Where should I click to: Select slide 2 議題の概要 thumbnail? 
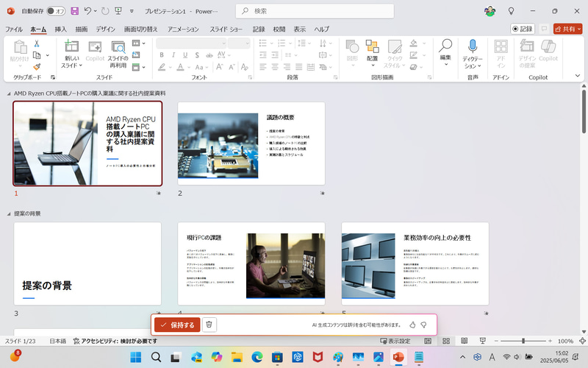251,144
